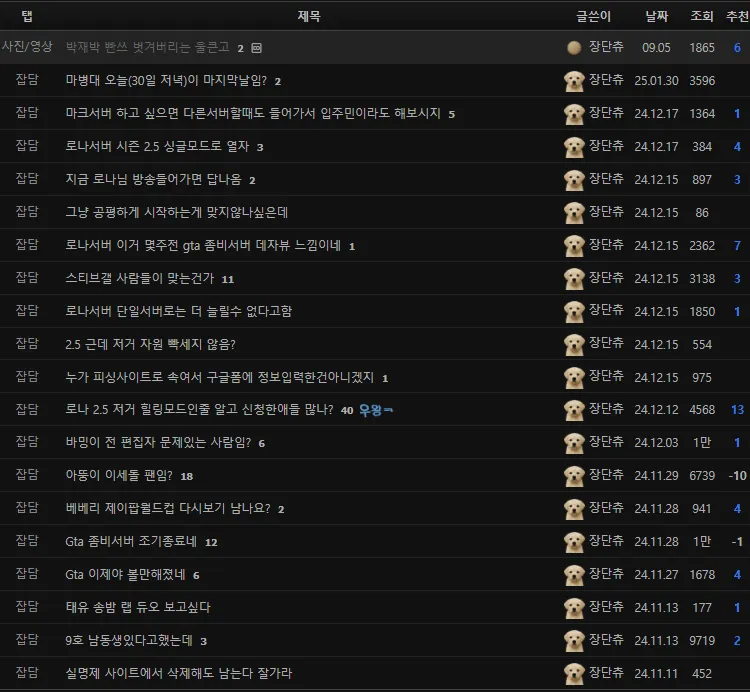Click puppy avatar on 실명제 사이트에서 row
The width and height of the screenshot is (750, 692).
tap(574, 674)
